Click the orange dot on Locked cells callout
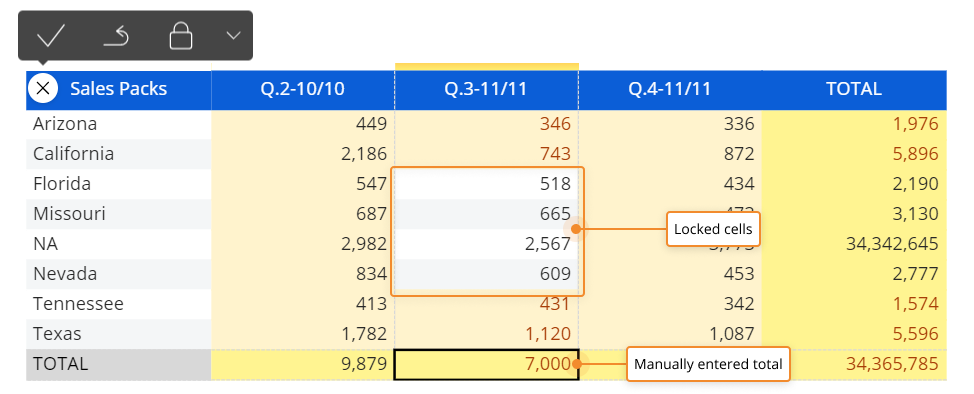The width and height of the screenshot is (974, 394). (576, 229)
